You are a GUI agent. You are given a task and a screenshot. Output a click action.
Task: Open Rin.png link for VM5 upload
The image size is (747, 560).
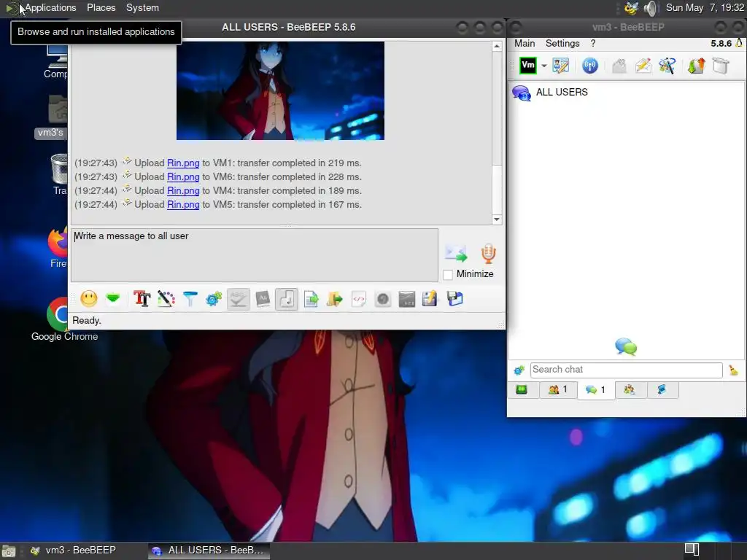pos(183,204)
